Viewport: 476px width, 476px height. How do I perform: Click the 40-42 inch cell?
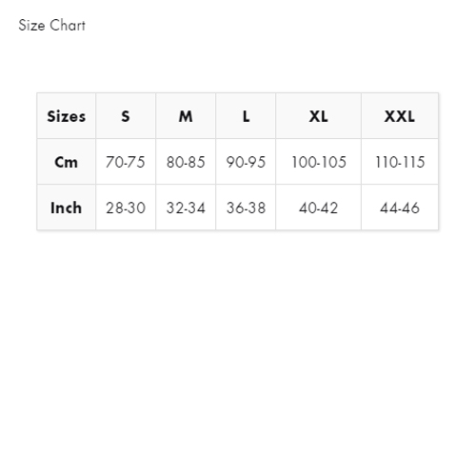tap(319, 208)
